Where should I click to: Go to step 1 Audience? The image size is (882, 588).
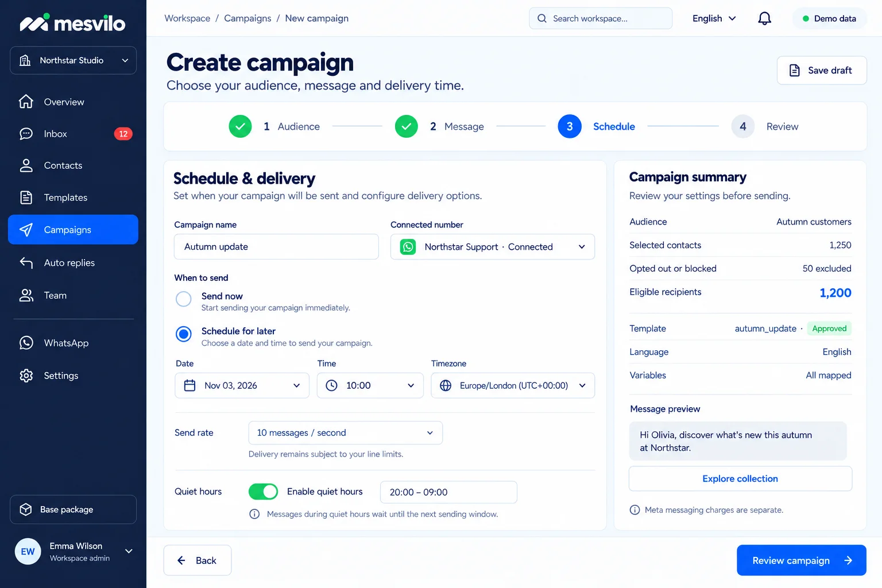point(274,126)
